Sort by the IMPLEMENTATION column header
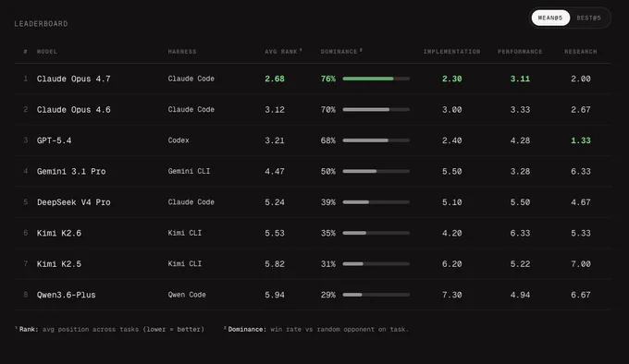 [451, 52]
